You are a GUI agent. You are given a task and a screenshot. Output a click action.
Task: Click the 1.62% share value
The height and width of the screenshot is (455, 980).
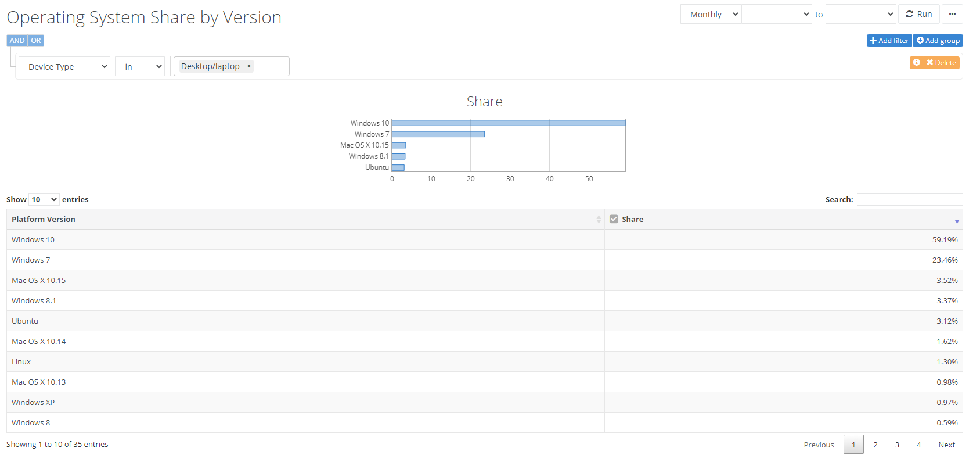pos(947,341)
